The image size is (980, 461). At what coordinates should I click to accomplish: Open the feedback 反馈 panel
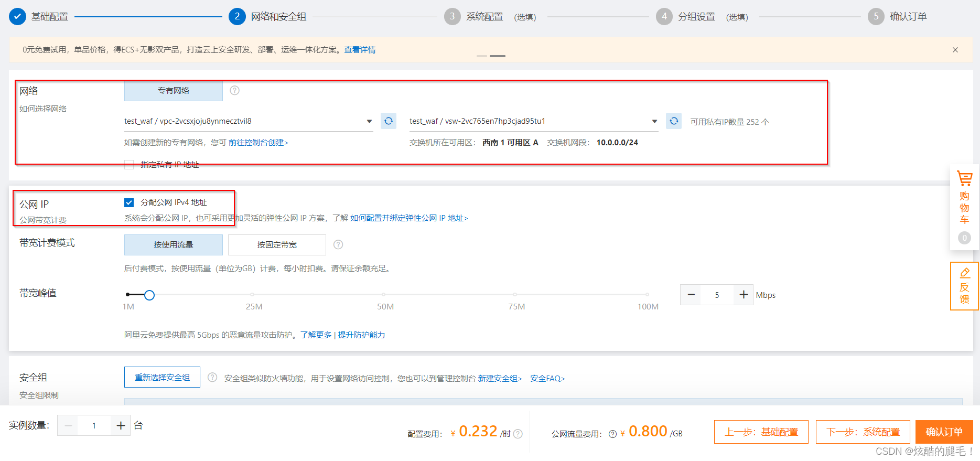click(x=964, y=286)
